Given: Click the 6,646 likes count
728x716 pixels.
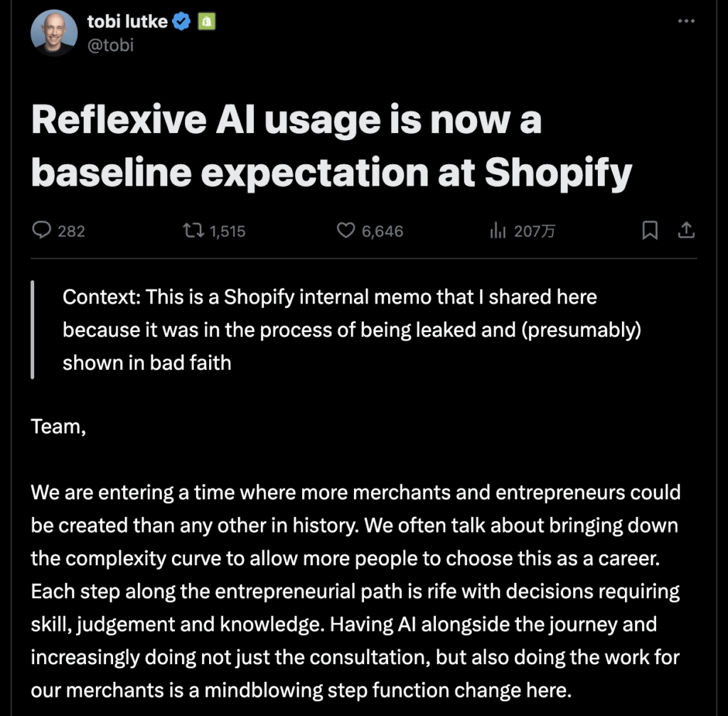Looking at the screenshot, I should click(382, 231).
